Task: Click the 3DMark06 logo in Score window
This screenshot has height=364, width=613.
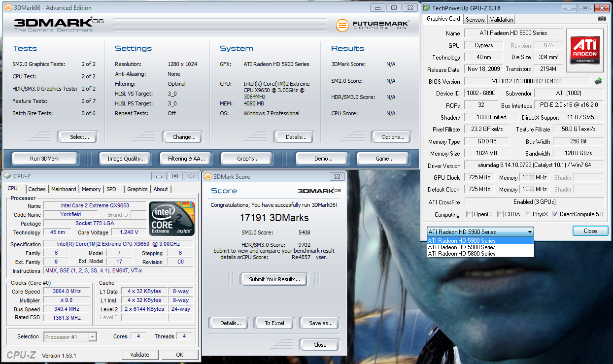Action: click(318, 191)
